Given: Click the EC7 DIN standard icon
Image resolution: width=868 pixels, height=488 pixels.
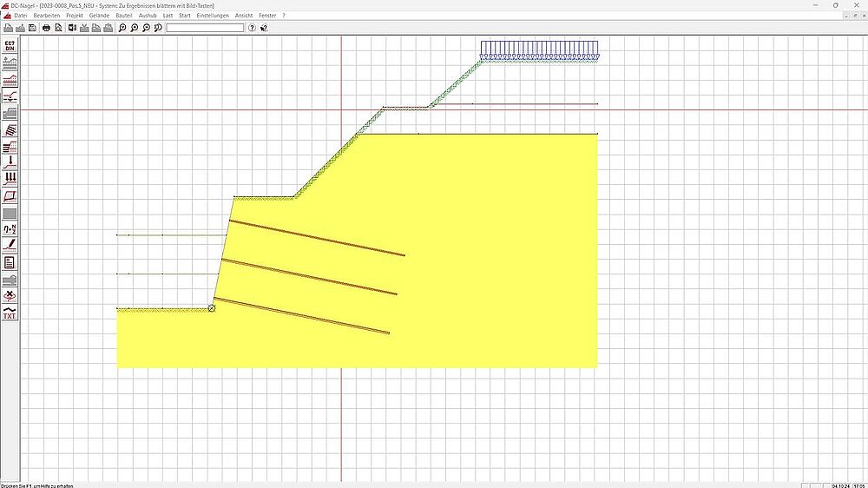Looking at the screenshot, I should tap(10, 46).
